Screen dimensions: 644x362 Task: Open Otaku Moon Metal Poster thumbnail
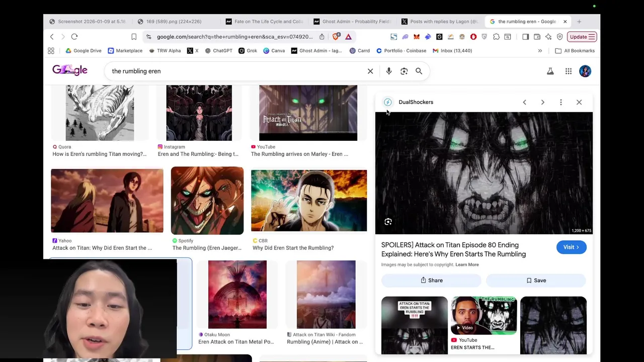237,295
